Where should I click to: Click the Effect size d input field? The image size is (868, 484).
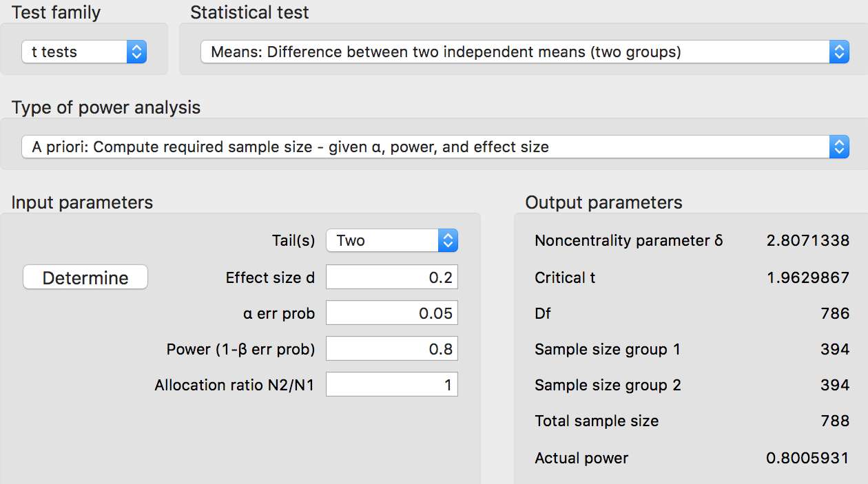point(391,277)
